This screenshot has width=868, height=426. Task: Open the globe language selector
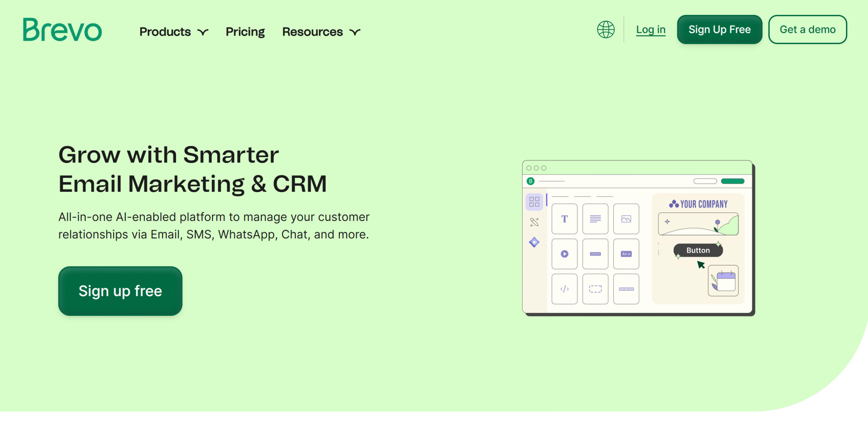606,30
